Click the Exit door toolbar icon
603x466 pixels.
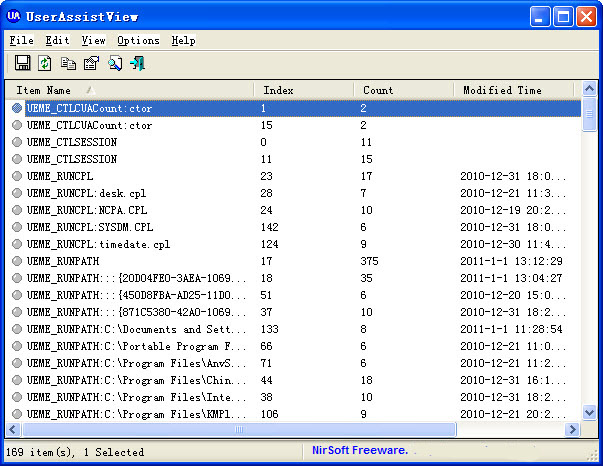[x=138, y=64]
